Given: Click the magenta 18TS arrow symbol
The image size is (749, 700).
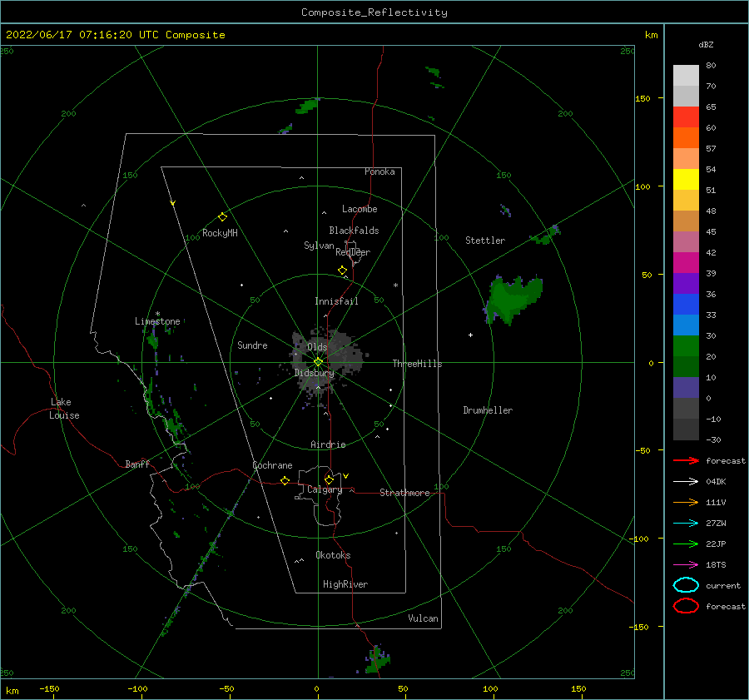Looking at the screenshot, I should 686,565.
